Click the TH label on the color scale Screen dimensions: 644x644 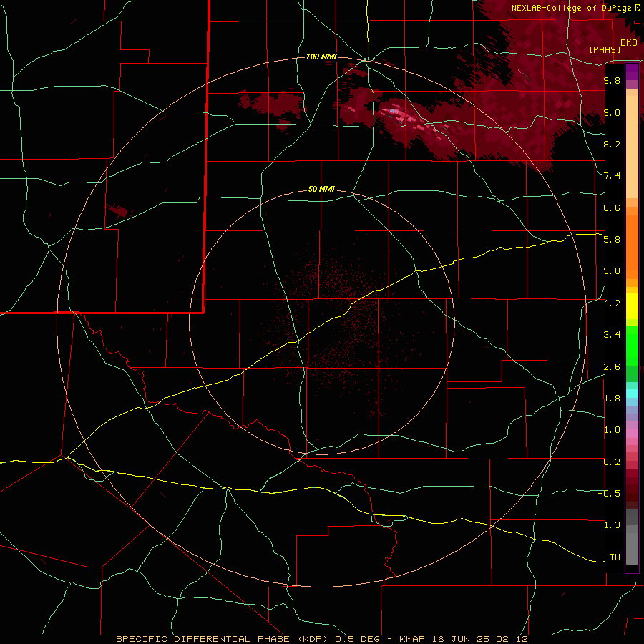[x=615, y=557]
